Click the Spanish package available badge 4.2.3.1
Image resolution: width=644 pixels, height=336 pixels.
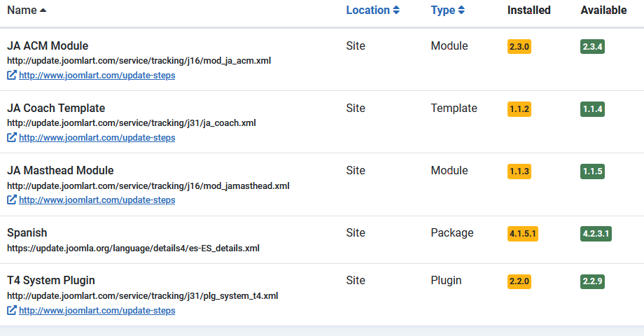596,234
